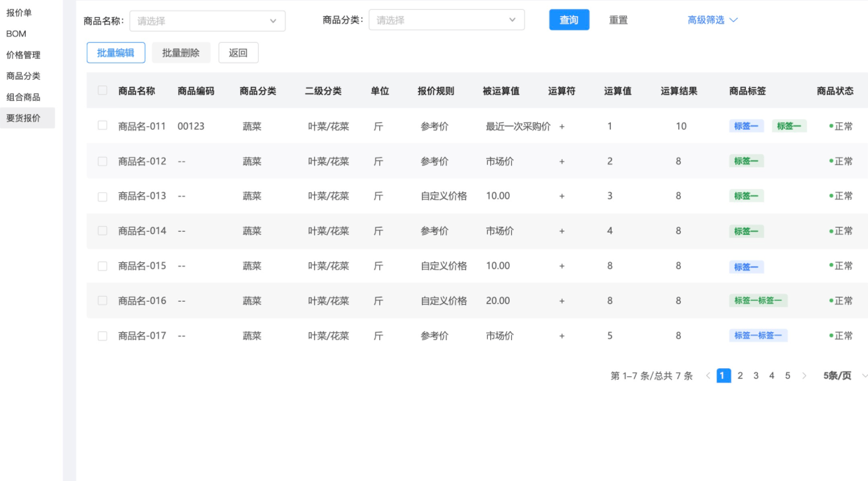Open 商品分类 in the sidebar
Screen dimensions: 868x481
(23, 76)
